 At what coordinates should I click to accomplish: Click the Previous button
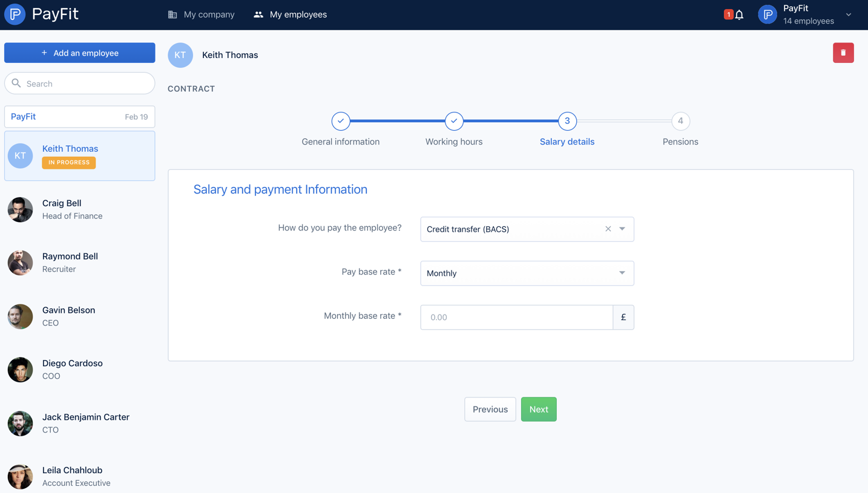(x=490, y=410)
